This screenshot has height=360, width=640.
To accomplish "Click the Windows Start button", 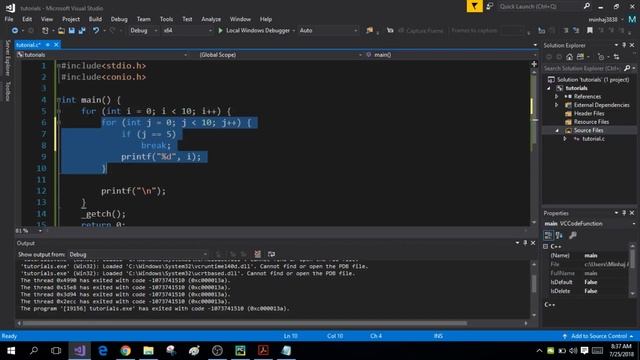I will coord(11,351).
